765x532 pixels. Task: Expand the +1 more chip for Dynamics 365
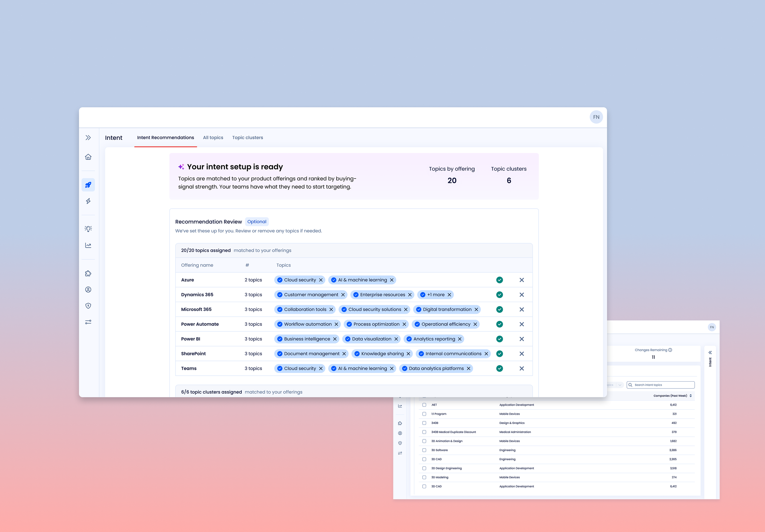click(435, 295)
